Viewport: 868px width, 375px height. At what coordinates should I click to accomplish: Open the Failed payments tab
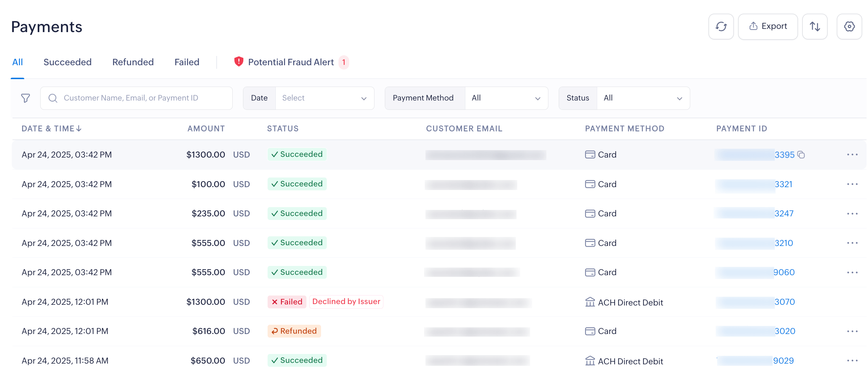[x=186, y=62]
